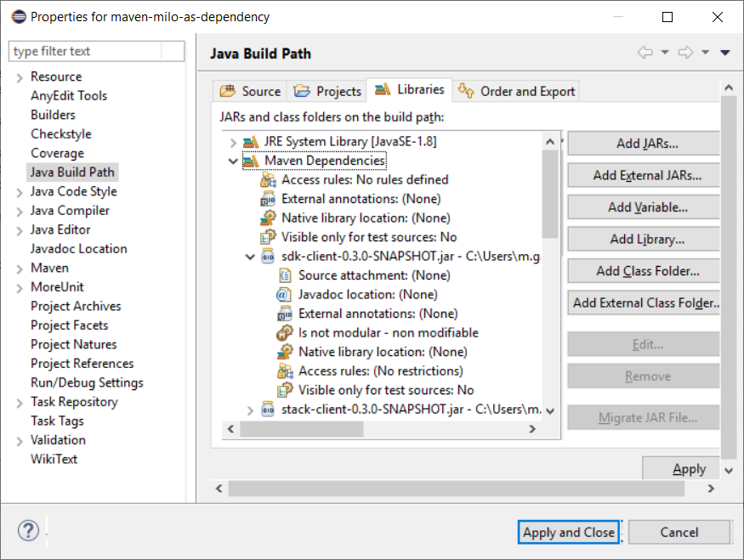Image resolution: width=744 pixels, height=560 pixels.
Task: Click Apply and Close
Action: [x=569, y=532]
